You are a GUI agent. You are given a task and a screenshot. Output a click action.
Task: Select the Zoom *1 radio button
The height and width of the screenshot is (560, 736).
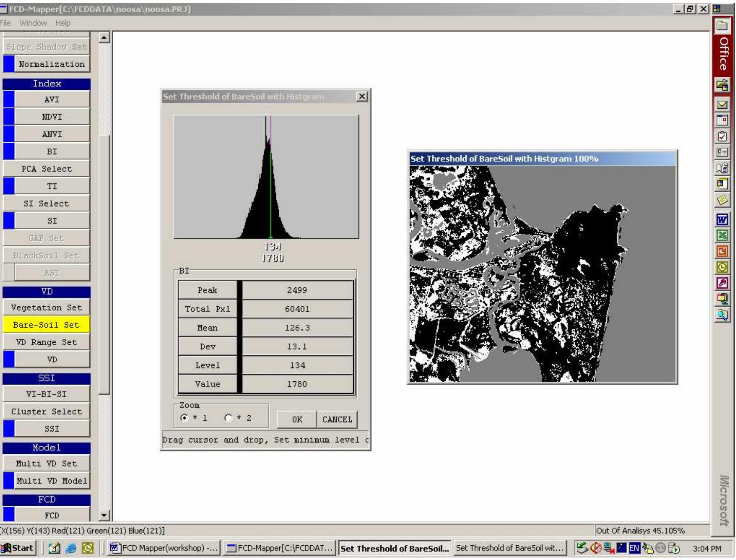[x=184, y=418]
